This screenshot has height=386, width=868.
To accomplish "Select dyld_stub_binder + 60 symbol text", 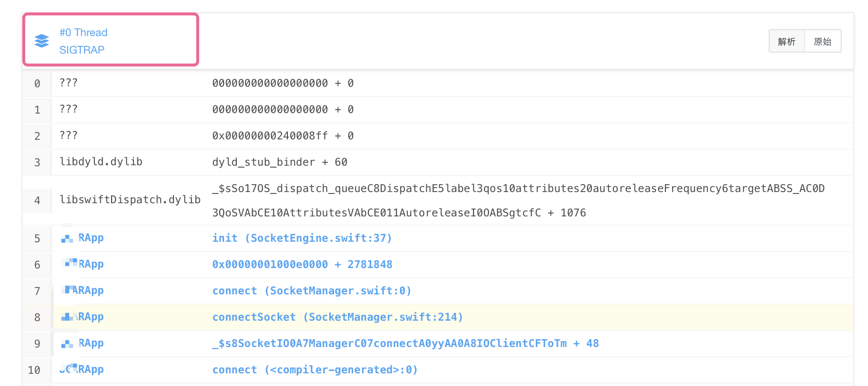I will pyautogui.click(x=280, y=162).
